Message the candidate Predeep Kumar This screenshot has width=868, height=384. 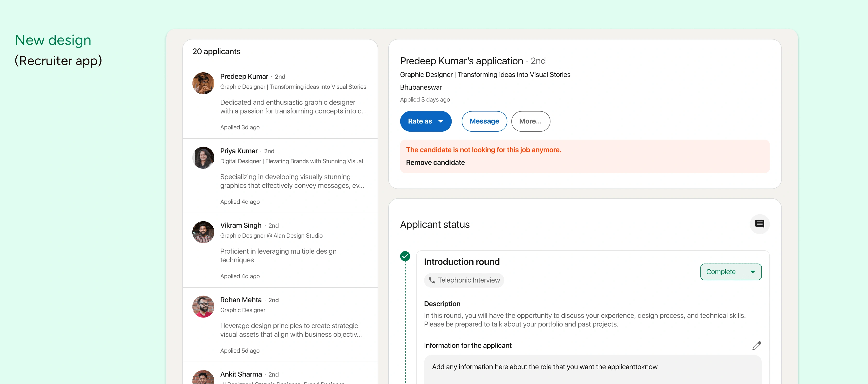tap(484, 121)
